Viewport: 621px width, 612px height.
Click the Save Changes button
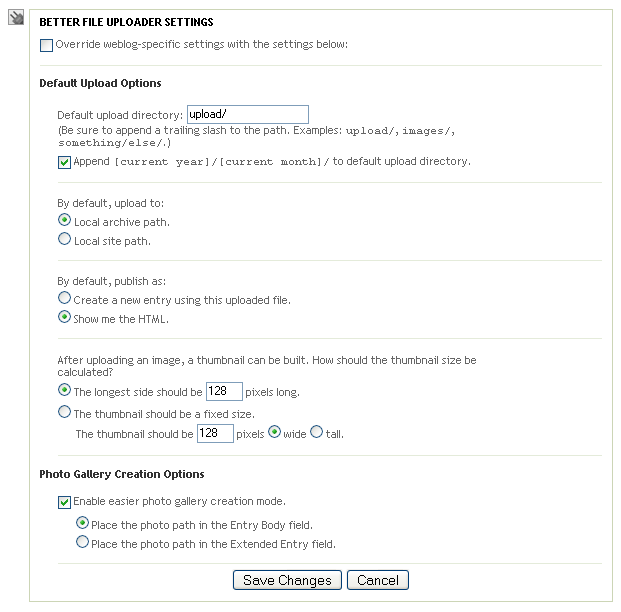click(x=287, y=580)
